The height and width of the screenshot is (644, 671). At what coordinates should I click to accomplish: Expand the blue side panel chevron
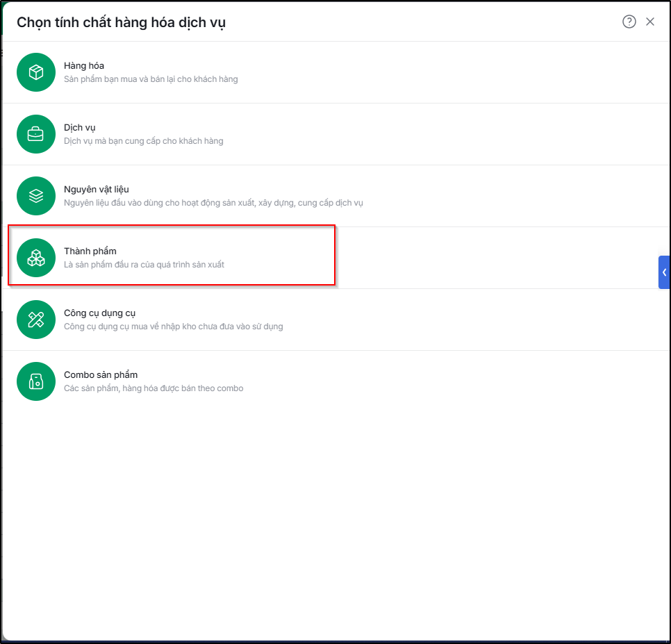click(664, 272)
